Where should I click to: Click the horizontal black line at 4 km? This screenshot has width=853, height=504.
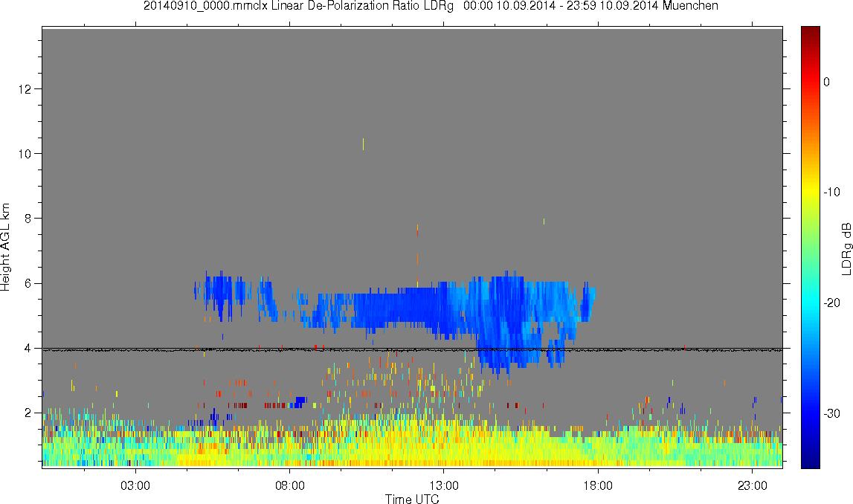[x=412, y=349]
